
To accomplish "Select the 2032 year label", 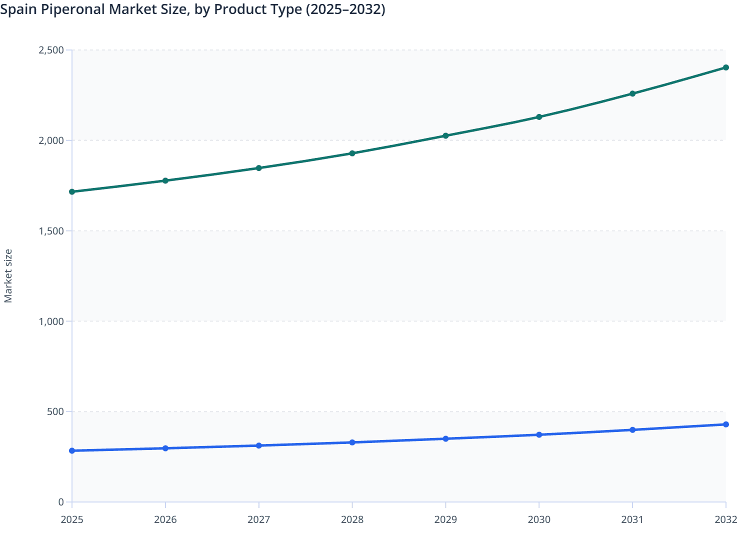I will click(x=725, y=520).
